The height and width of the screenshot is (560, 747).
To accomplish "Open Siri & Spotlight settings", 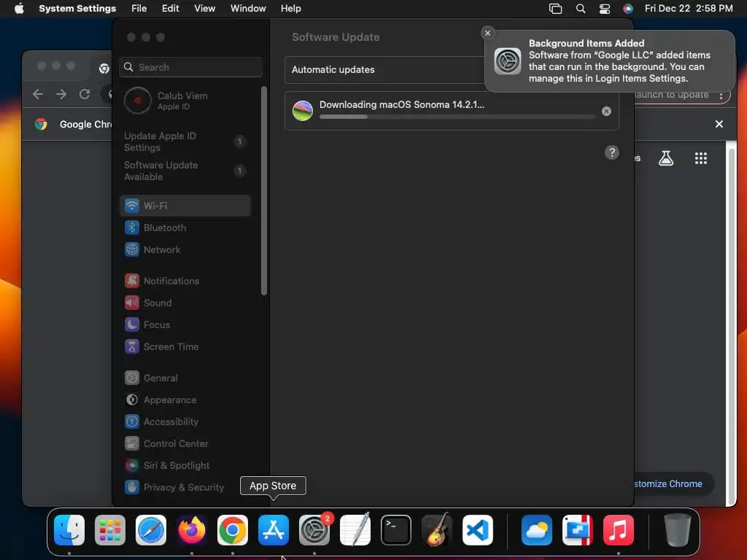I will (185, 466).
